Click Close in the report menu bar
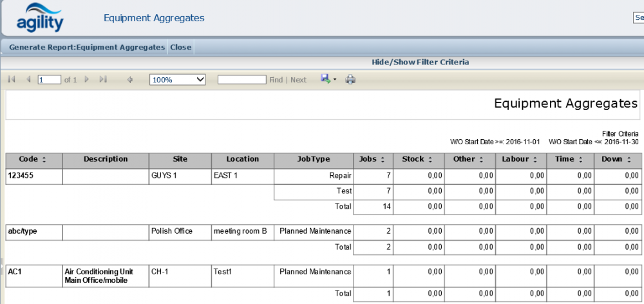 click(x=181, y=47)
